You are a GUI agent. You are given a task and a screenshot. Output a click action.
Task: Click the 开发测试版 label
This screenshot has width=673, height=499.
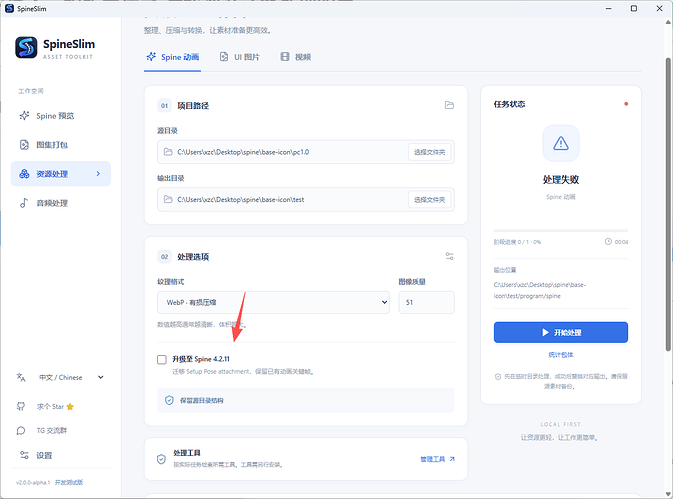point(69,482)
